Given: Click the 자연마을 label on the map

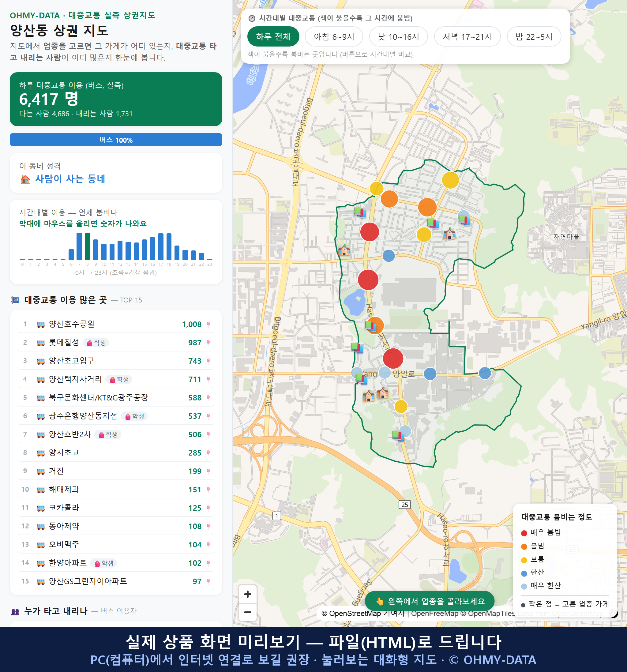Looking at the screenshot, I should [566, 237].
